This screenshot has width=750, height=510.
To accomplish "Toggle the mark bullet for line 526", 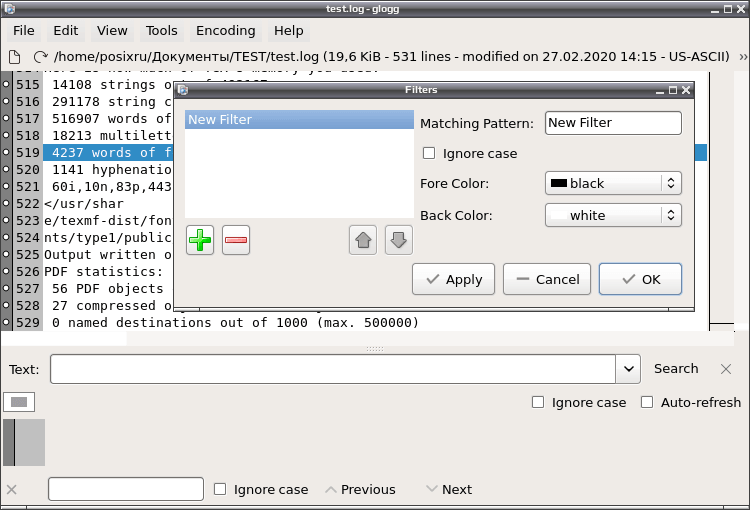I will coord(6,271).
